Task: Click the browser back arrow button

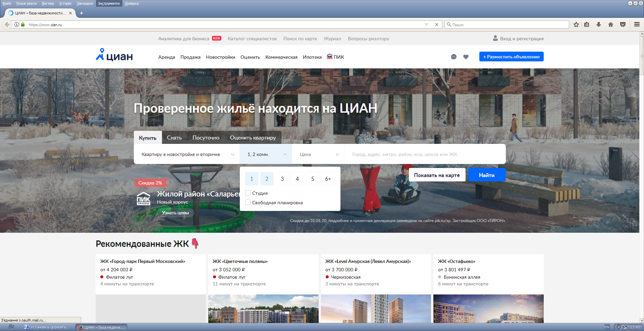Action: (7, 24)
